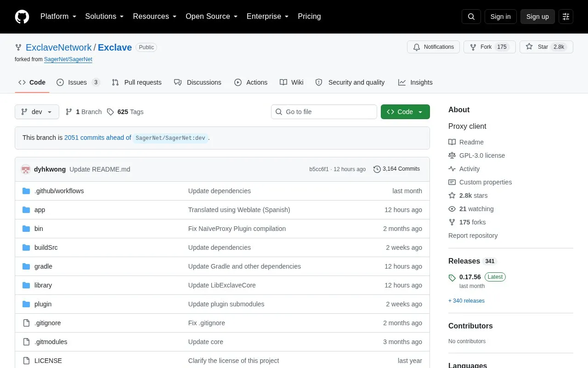588x368 pixels.
Task: Open the .github/workflows folder
Action: [59, 191]
